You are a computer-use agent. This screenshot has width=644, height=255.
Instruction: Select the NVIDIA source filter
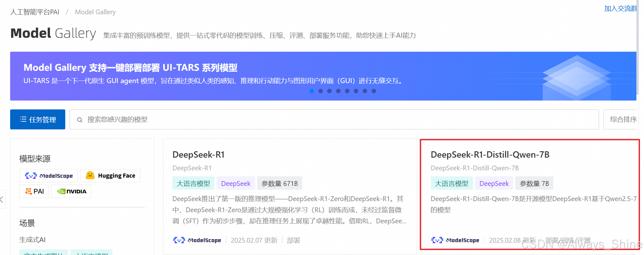[71, 191]
